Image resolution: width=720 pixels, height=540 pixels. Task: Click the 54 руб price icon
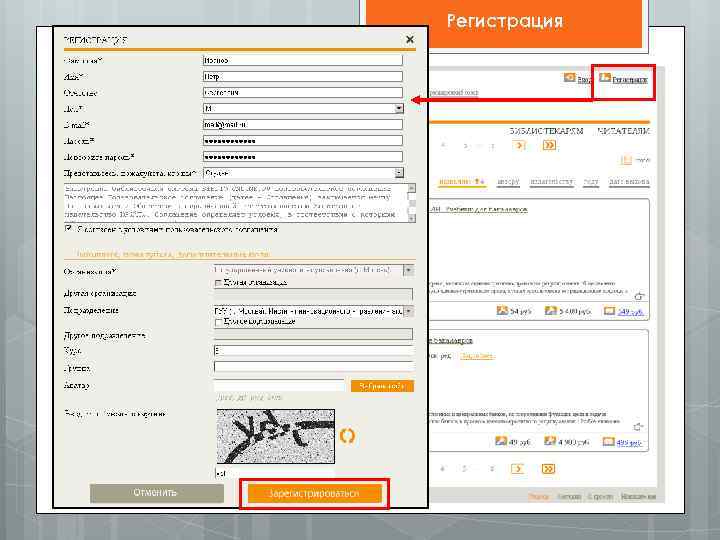click(x=502, y=310)
